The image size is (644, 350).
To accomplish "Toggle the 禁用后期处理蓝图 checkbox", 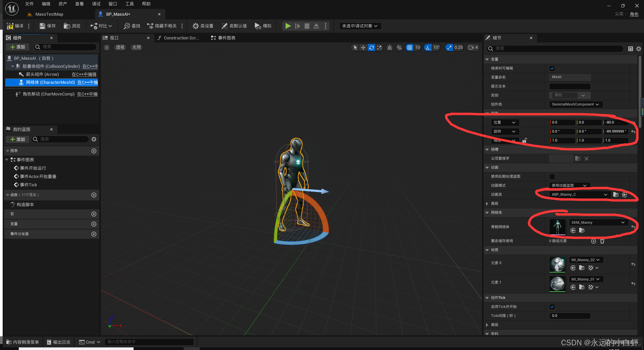I will pos(552,176).
